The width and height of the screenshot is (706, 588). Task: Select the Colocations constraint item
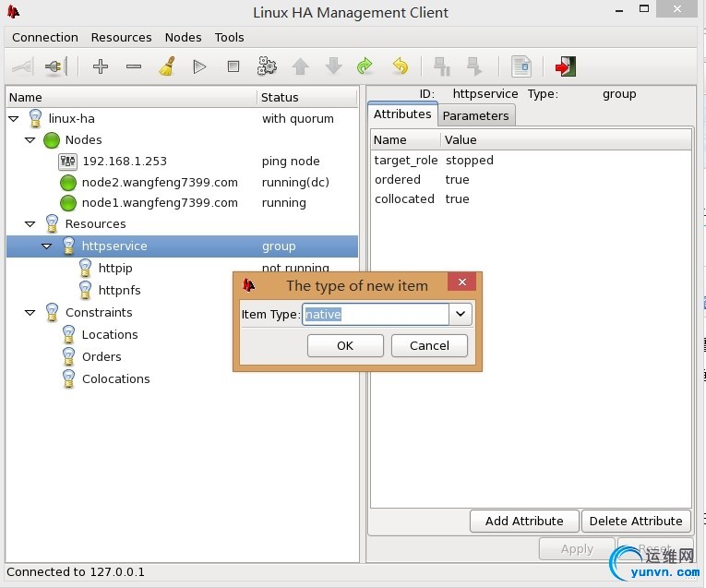coord(115,379)
